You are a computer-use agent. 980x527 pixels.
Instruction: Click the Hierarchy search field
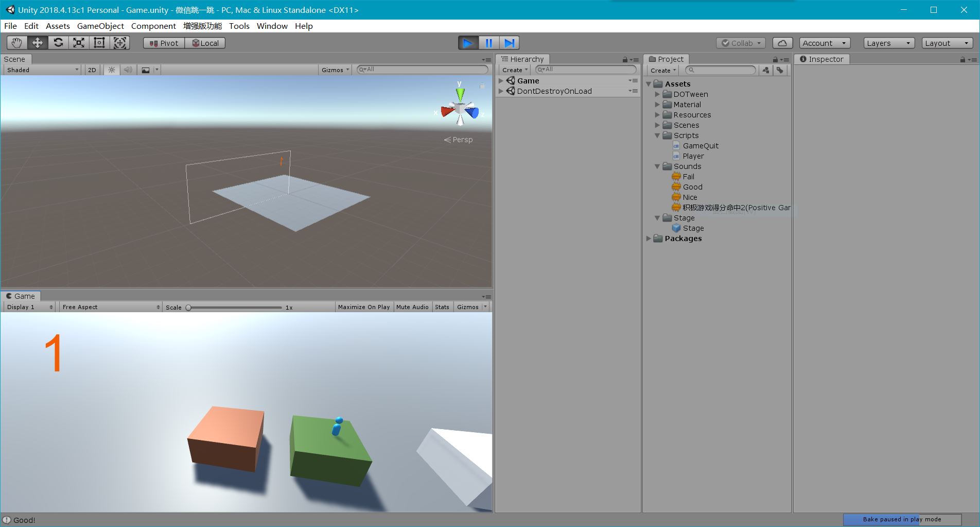tap(585, 70)
